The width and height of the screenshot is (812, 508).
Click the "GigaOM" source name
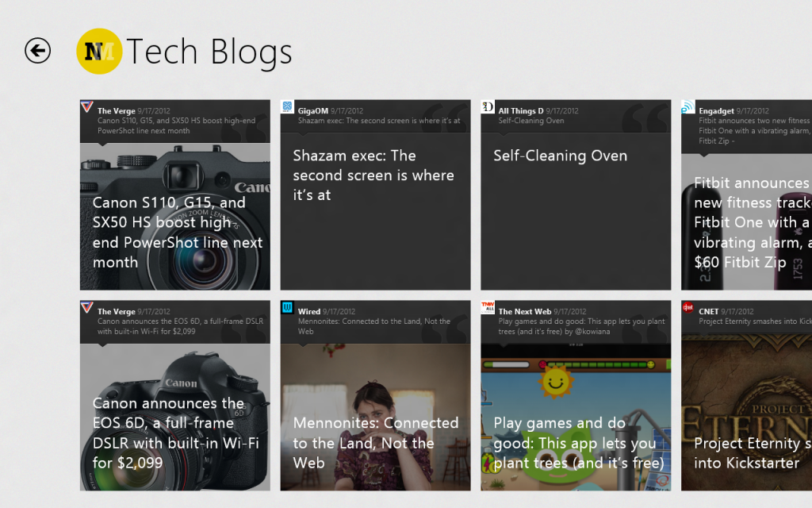pyautogui.click(x=312, y=110)
